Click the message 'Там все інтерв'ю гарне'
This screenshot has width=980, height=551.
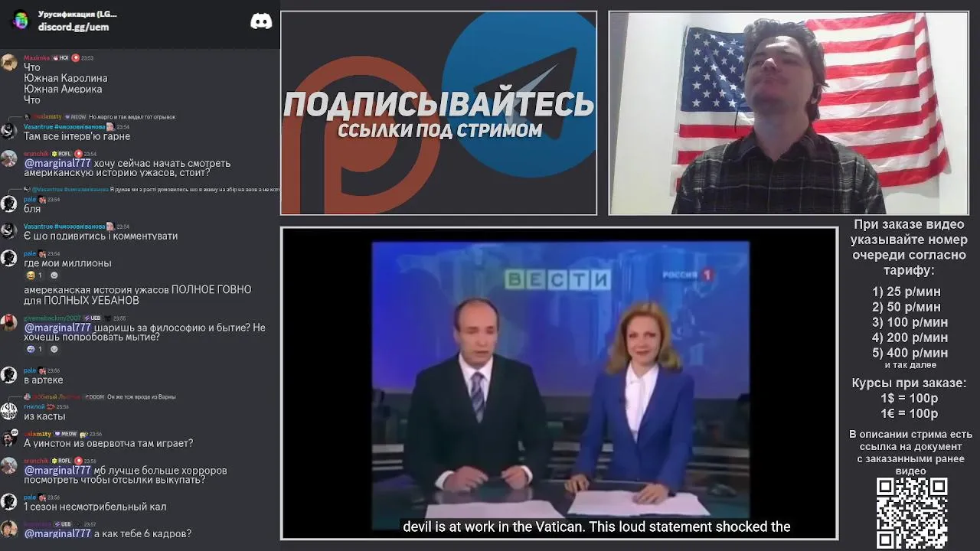[x=77, y=136]
